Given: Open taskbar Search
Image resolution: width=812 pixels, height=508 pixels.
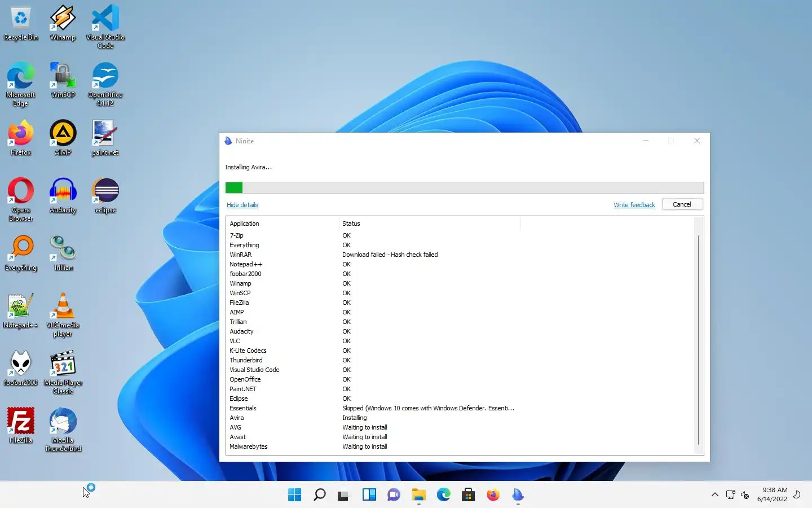Looking at the screenshot, I should click(x=319, y=495).
